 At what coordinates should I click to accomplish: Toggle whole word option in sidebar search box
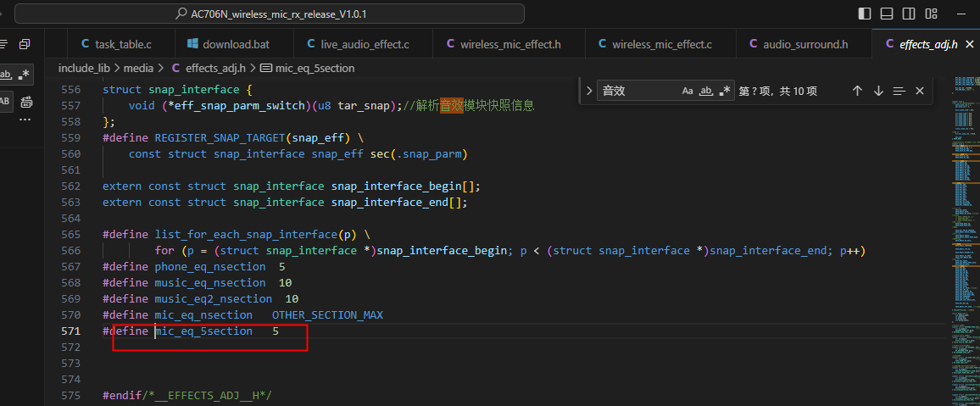click(x=6, y=75)
